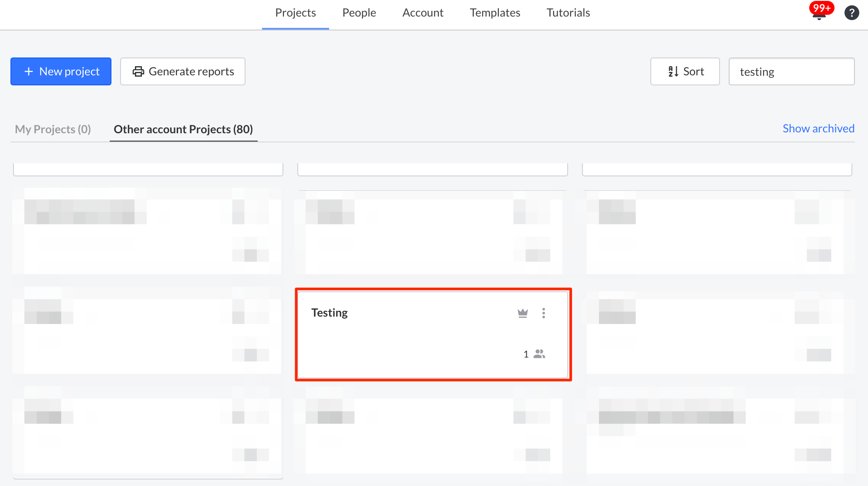Open the Tutorials tab
This screenshot has height=486, width=868.
[x=568, y=13]
